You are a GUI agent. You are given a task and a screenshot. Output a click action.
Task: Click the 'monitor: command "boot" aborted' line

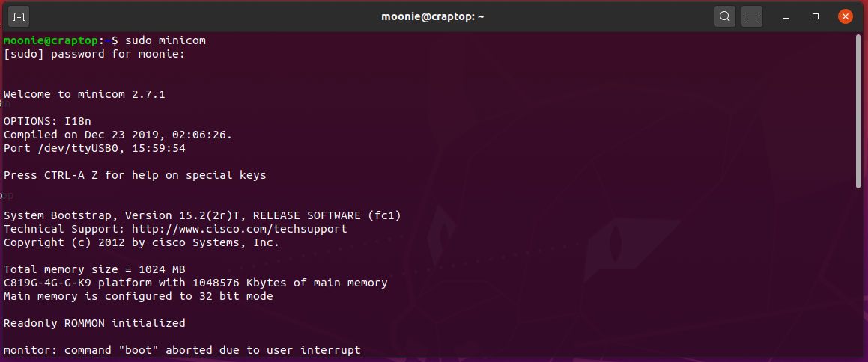coord(182,350)
